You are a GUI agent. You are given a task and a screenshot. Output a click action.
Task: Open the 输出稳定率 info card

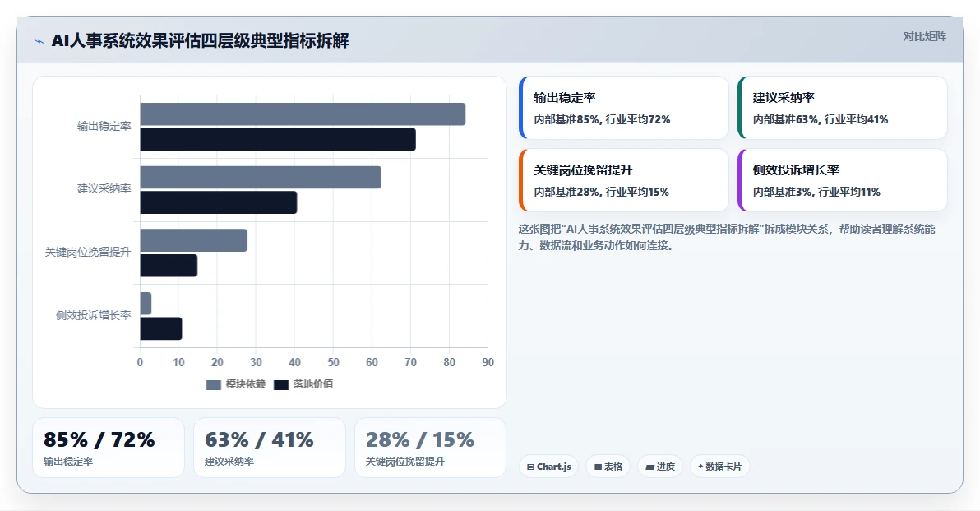(x=624, y=108)
